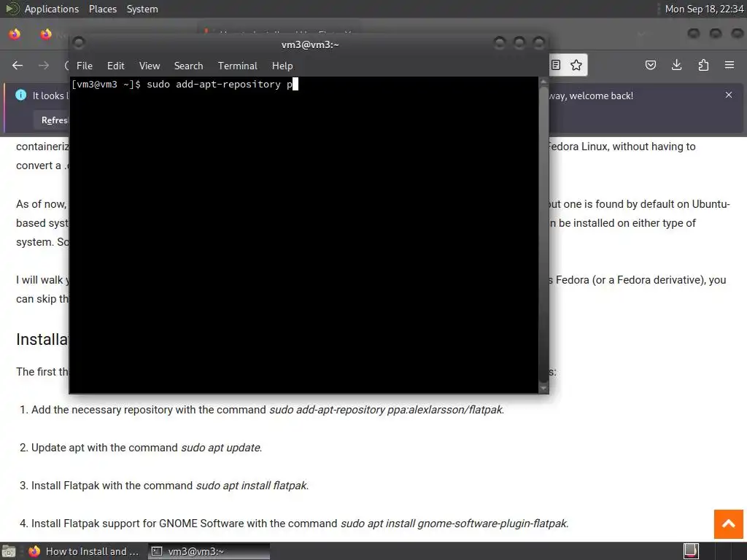Open terminal View menu
The height and width of the screenshot is (560, 747).
pos(150,66)
